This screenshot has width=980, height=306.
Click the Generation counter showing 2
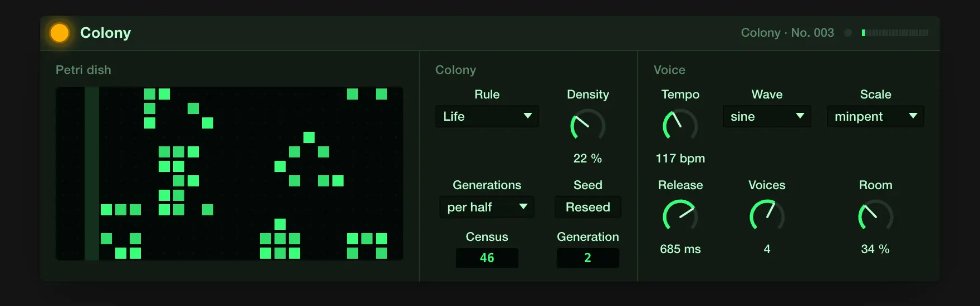[x=588, y=258]
